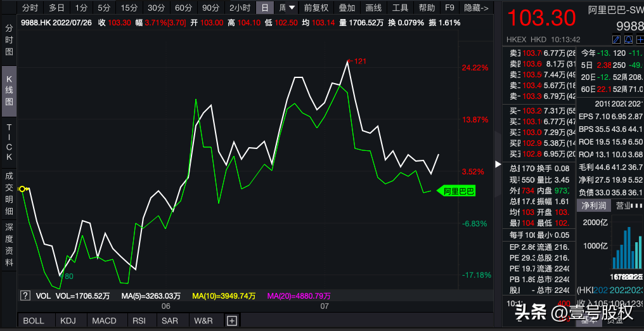644x331 pixels.
Task: Select the 60分 timeframe
Action: (183, 8)
